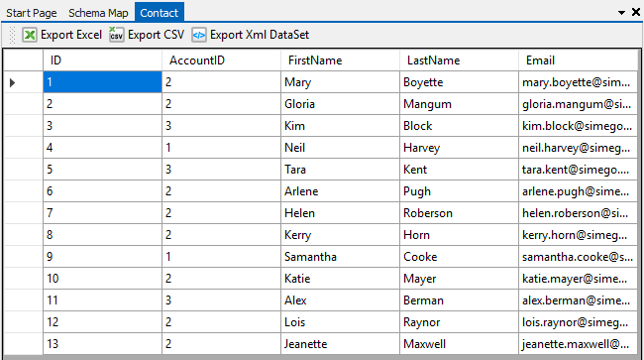Click the FirstName cell Lois
Viewport: 644px width, 360px height.
pos(340,321)
